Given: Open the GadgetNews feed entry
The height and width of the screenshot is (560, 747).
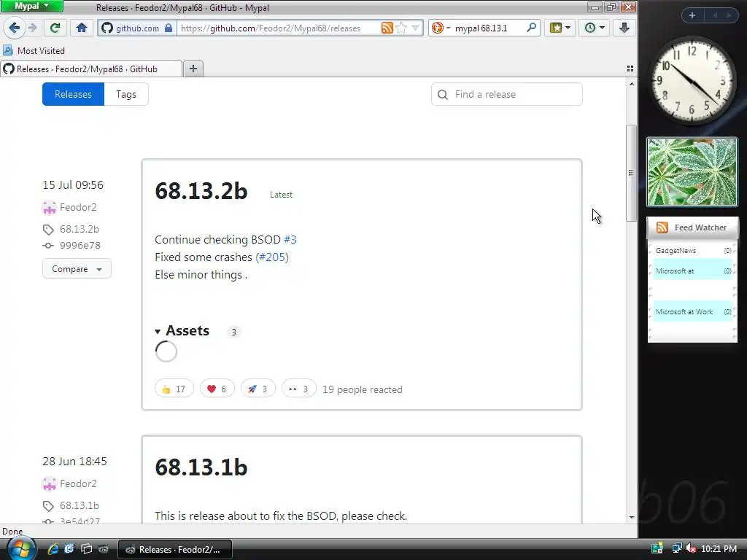Looking at the screenshot, I should pos(692,251).
